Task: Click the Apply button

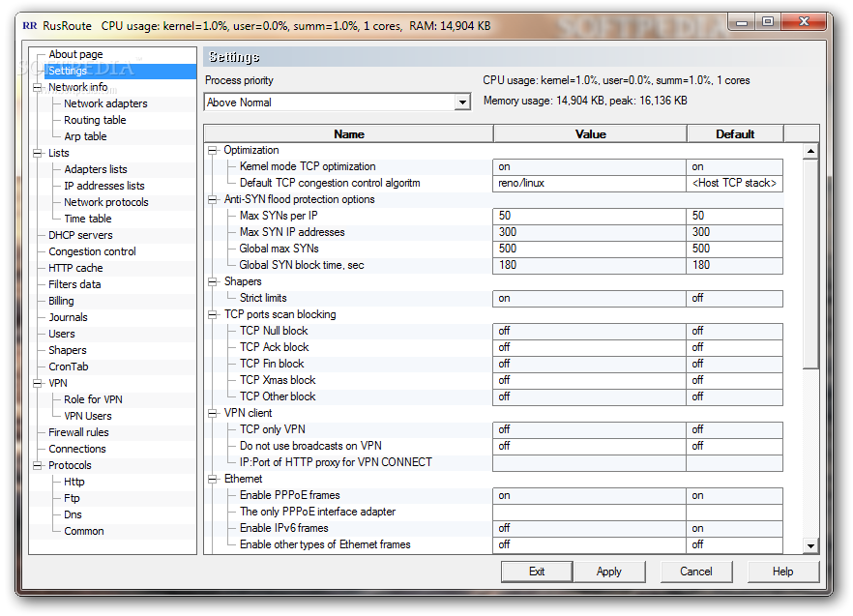Action: click(x=608, y=572)
